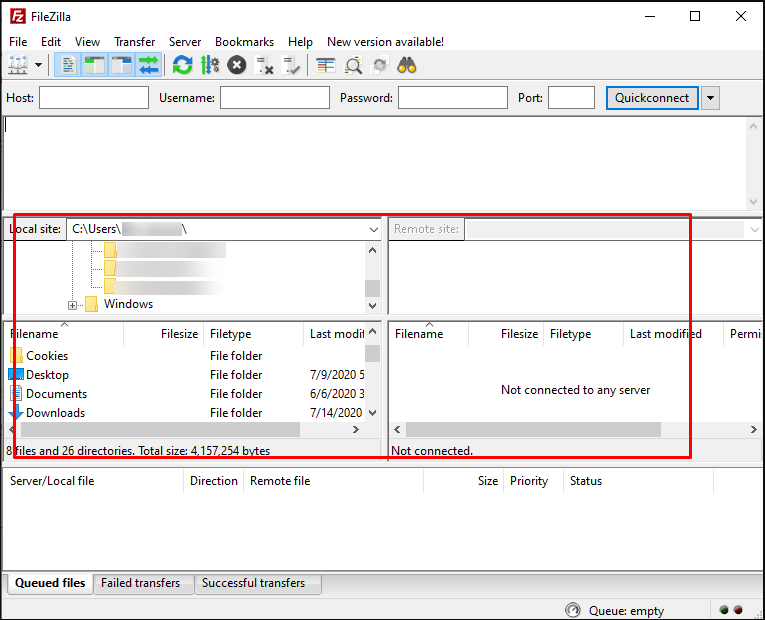Viewport: 765px width, 620px height.
Task: Toggle local directory tree display
Action: tap(95, 65)
